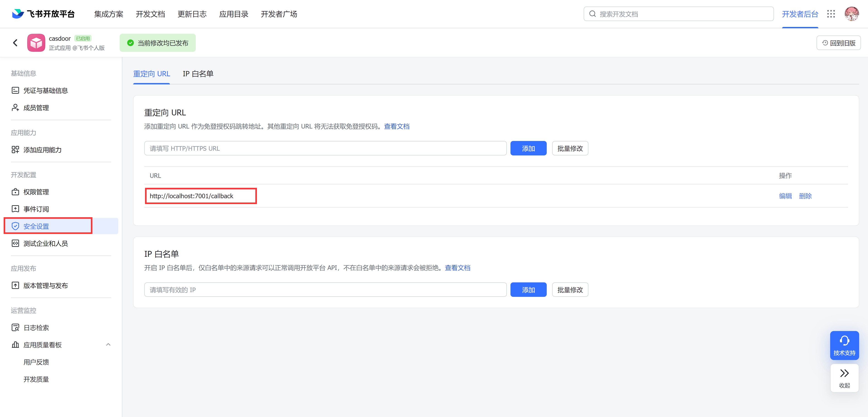The width and height of the screenshot is (868, 417).
Task: Click the back arrow beside the casdoor app
Action: coord(15,42)
